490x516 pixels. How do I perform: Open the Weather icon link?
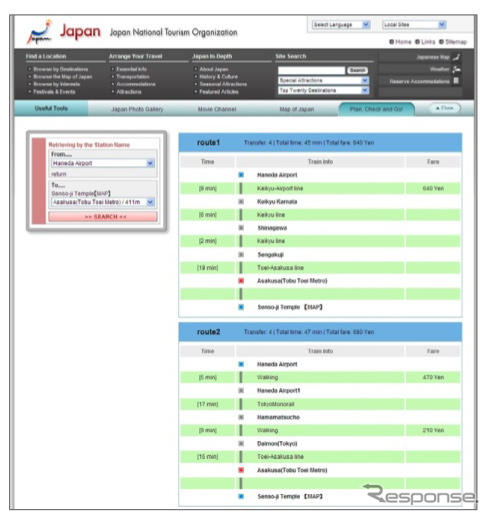456,69
